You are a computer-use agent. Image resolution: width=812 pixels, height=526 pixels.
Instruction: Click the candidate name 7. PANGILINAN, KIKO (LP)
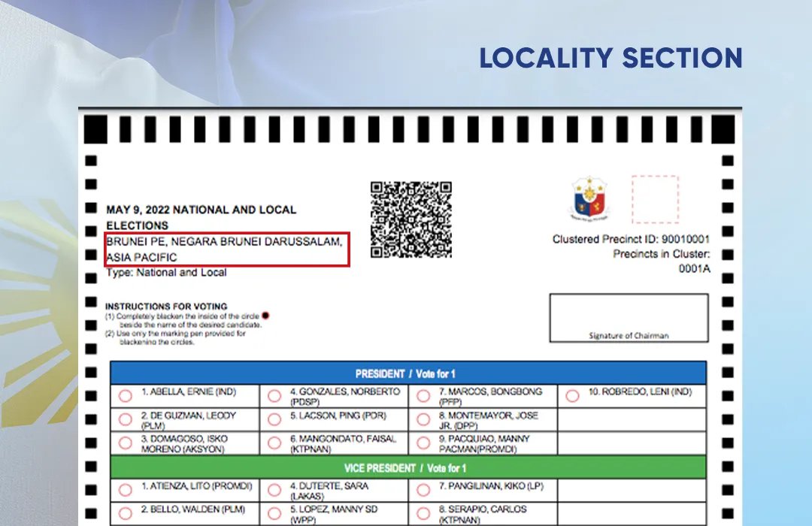point(491,486)
